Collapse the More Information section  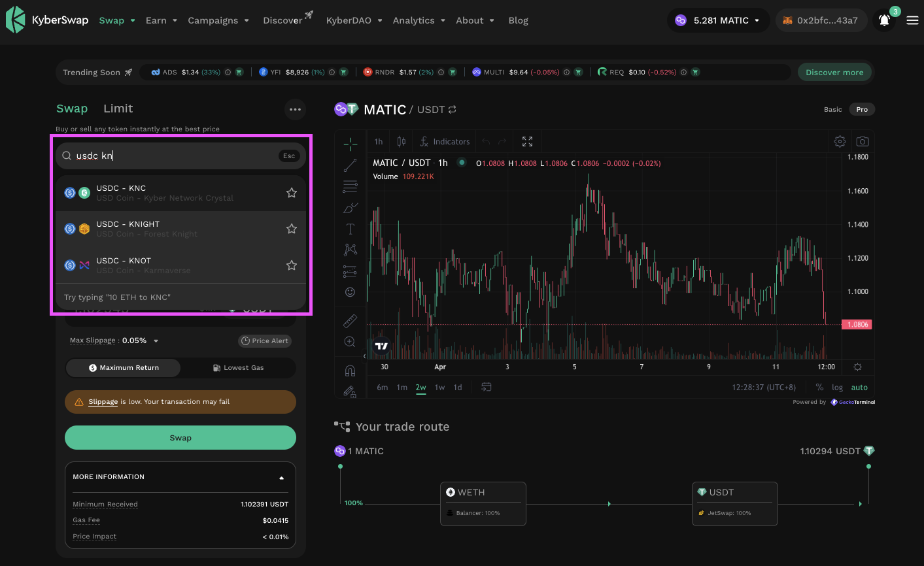point(282,478)
